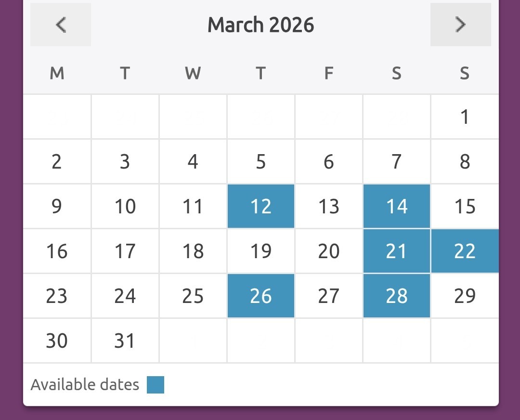Pick available date March 14
The width and height of the screenshot is (520, 420).
pos(397,206)
